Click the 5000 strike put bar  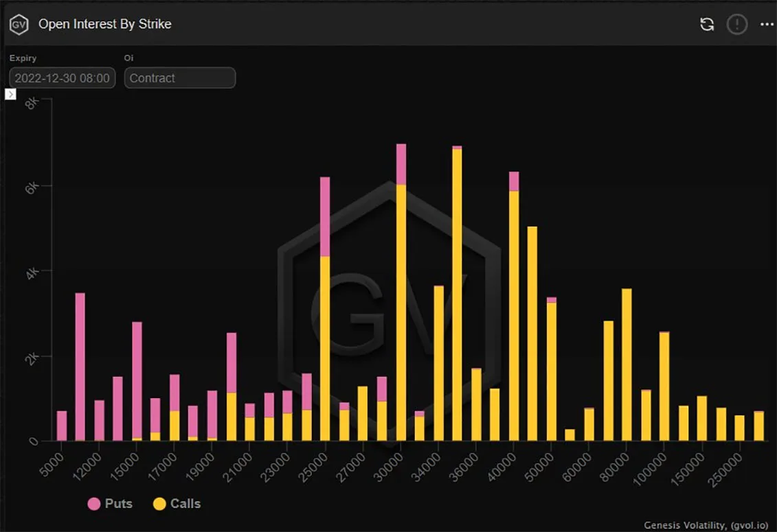pos(62,426)
